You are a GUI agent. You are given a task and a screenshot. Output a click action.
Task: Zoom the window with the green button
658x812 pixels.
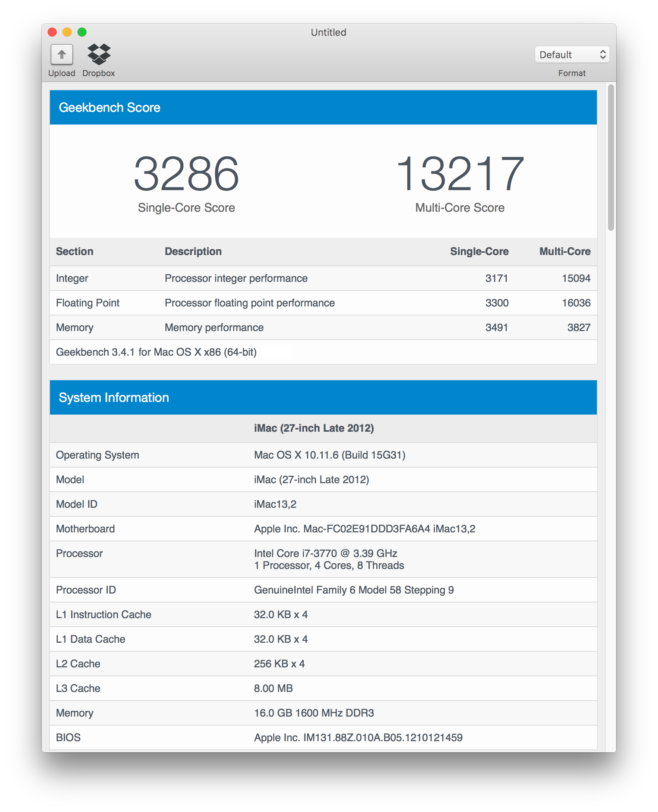pos(82,32)
